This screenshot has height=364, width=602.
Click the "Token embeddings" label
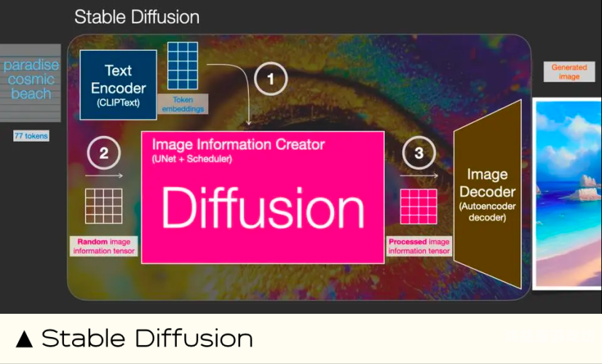[183, 103]
